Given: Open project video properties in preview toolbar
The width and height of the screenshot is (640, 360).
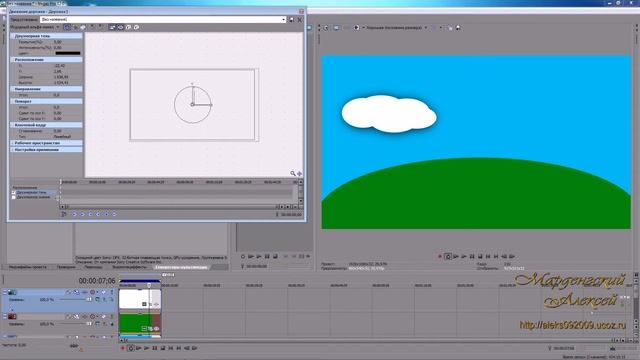Looking at the screenshot, I should coord(326,28).
